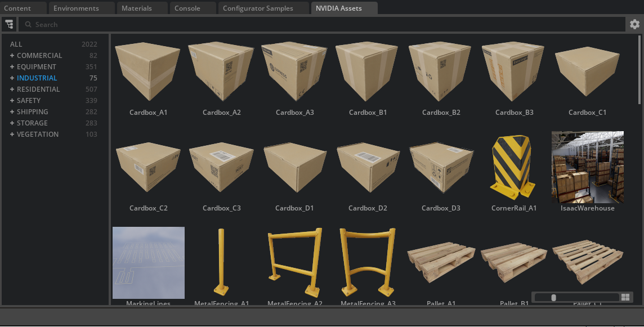This screenshot has height=327, width=644.
Task: Click the magnifier icon in the search bar
Action: pos(28,24)
